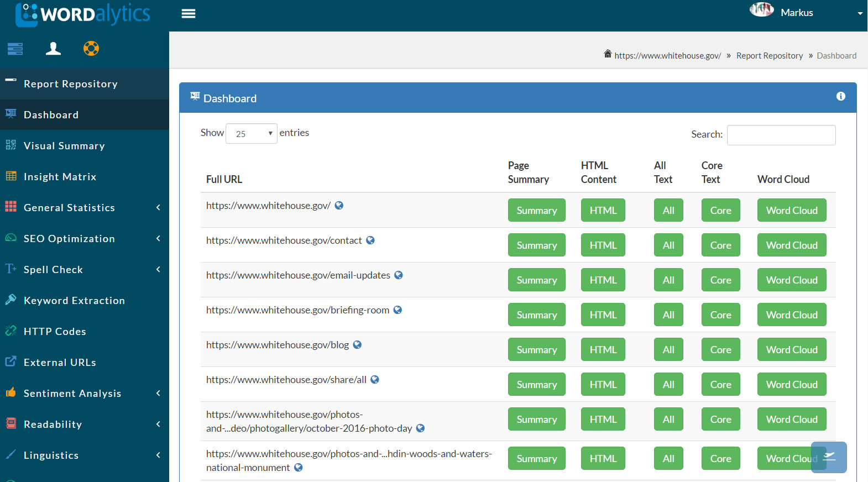868x482 pixels.
Task: Toggle the hamburger menu in header
Action: point(189,14)
